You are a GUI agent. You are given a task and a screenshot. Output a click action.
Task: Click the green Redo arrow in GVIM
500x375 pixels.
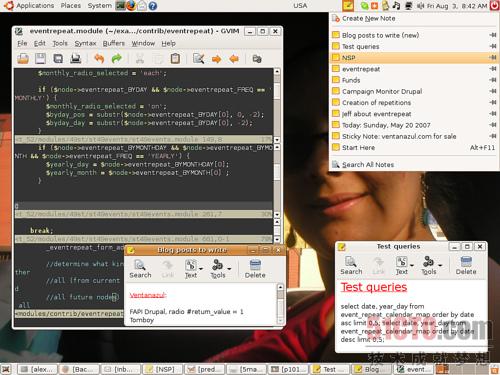click(x=116, y=59)
